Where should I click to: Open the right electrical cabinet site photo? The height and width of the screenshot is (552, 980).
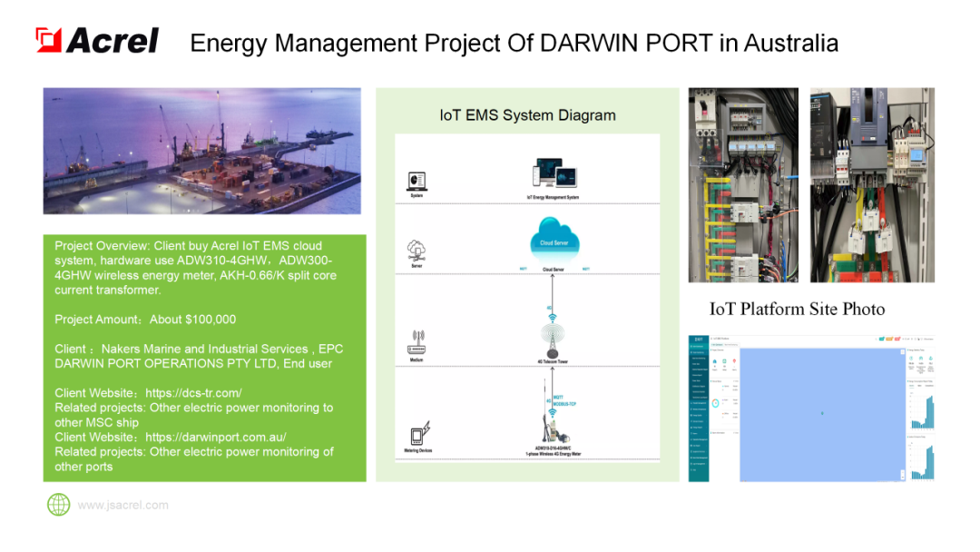tap(872, 185)
